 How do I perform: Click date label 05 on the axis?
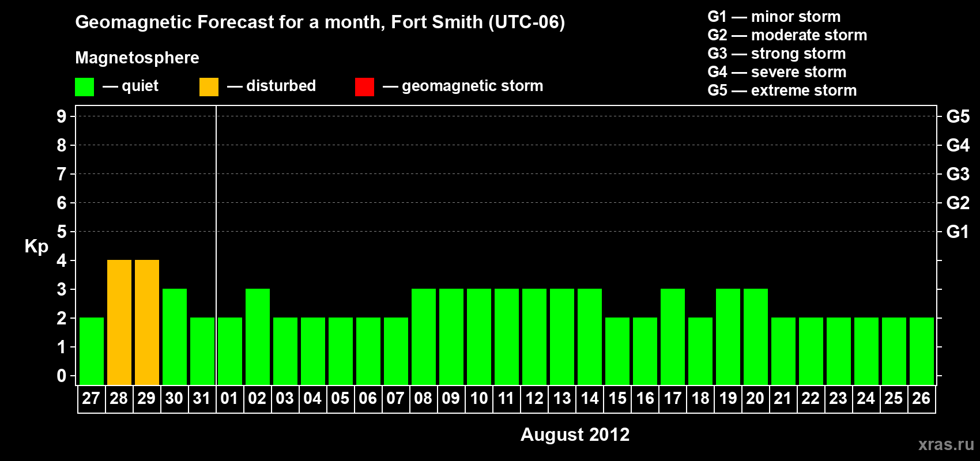(340, 398)
